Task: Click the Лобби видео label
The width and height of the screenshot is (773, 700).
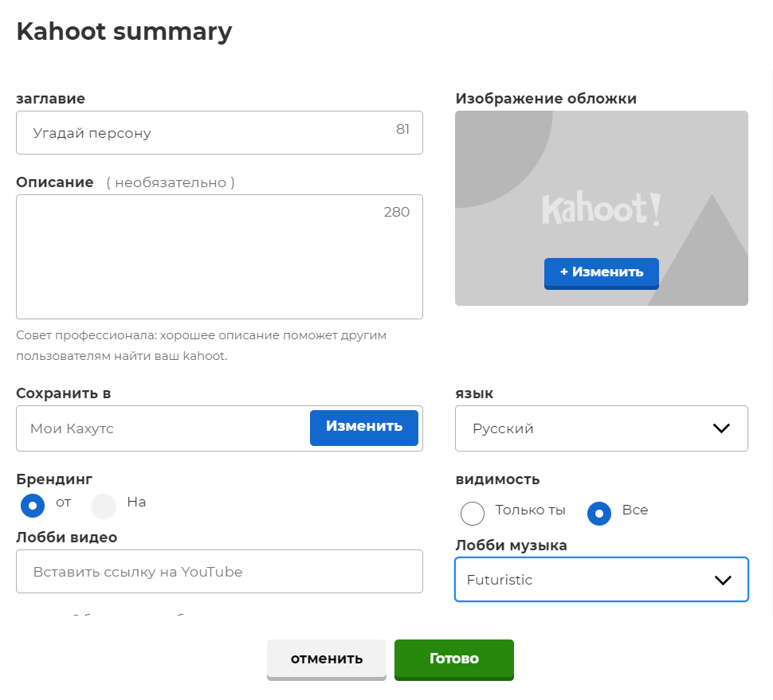Action: pos(67,537)
